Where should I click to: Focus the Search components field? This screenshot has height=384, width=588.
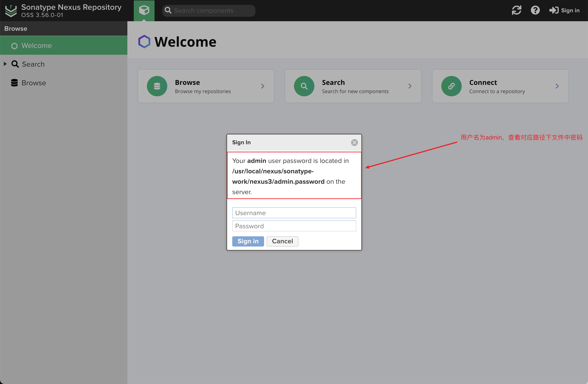pyautogui.click(x=209, y=11)
